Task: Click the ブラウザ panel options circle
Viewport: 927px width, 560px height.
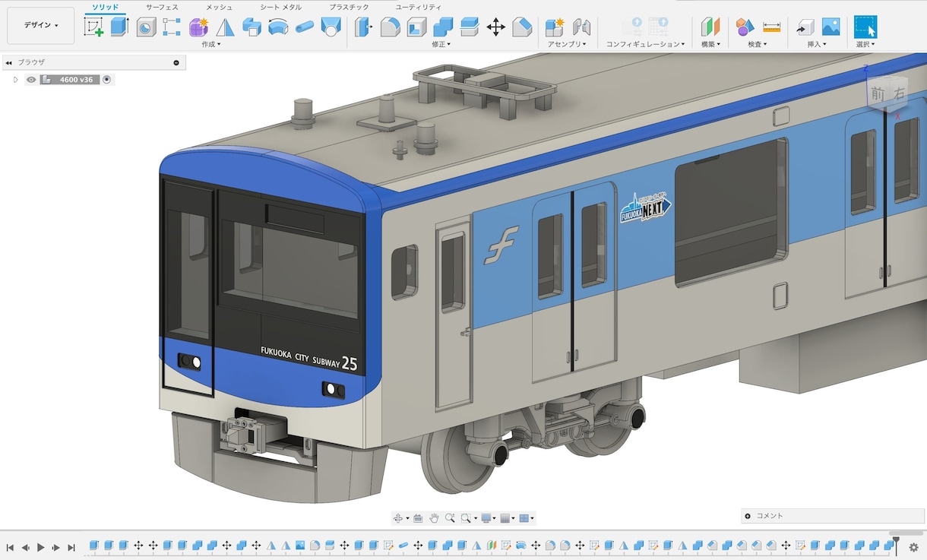Action: (x=176, y=62)
